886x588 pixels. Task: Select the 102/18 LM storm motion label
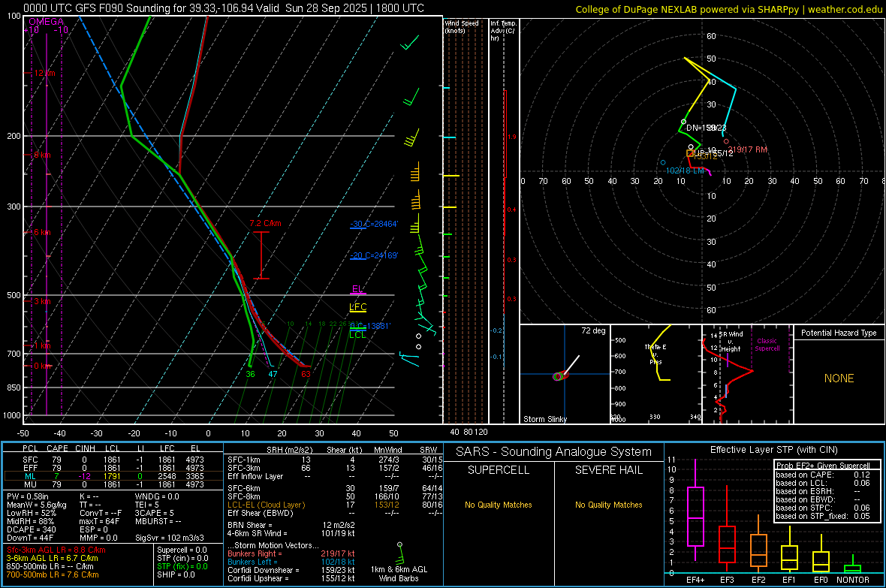[x=685, y=170]
